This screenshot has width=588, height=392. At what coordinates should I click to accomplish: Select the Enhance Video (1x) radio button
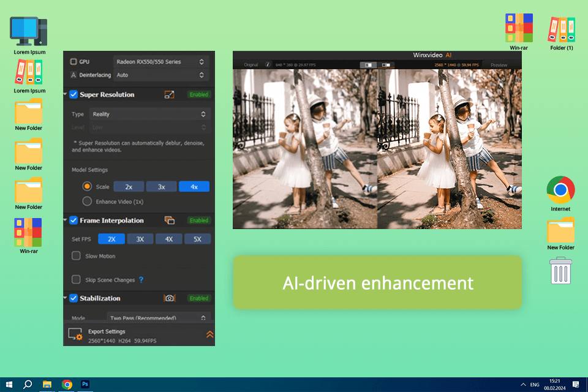point(87,202)
